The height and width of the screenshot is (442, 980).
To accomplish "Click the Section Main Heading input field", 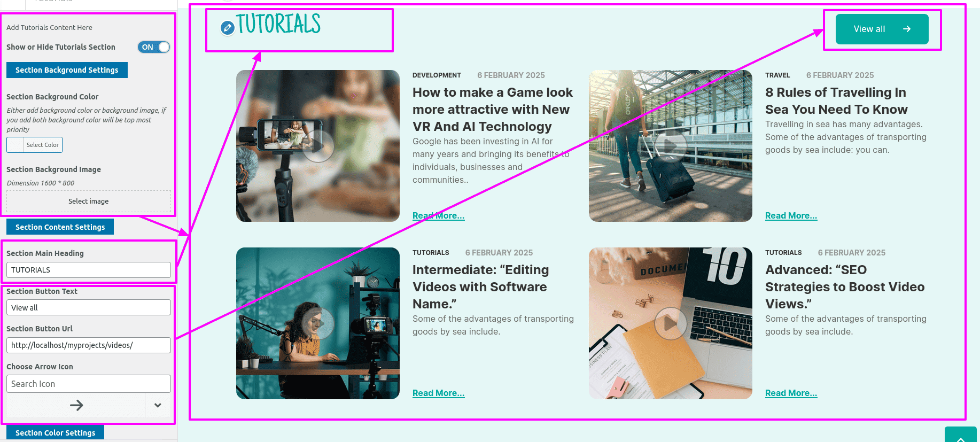I will pos(89,270).
